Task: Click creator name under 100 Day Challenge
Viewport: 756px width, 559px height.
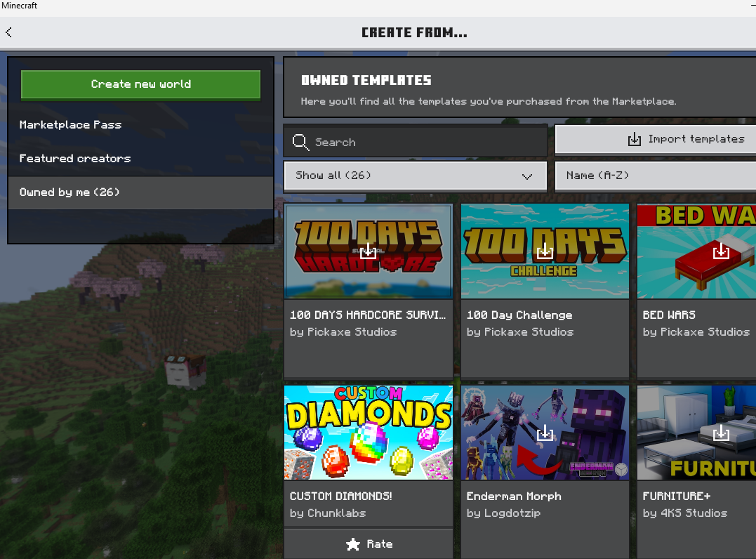Action: coord(519,332)
